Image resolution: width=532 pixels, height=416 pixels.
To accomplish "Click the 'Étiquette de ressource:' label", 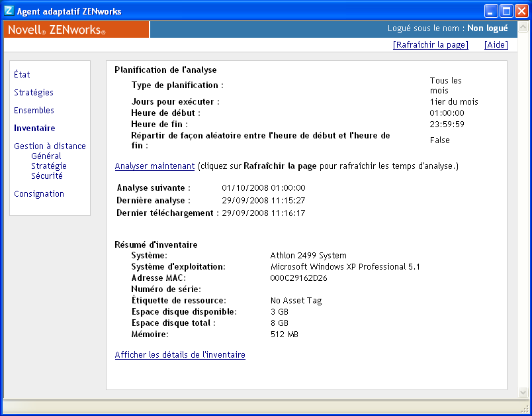I will (x=179, y=301).
